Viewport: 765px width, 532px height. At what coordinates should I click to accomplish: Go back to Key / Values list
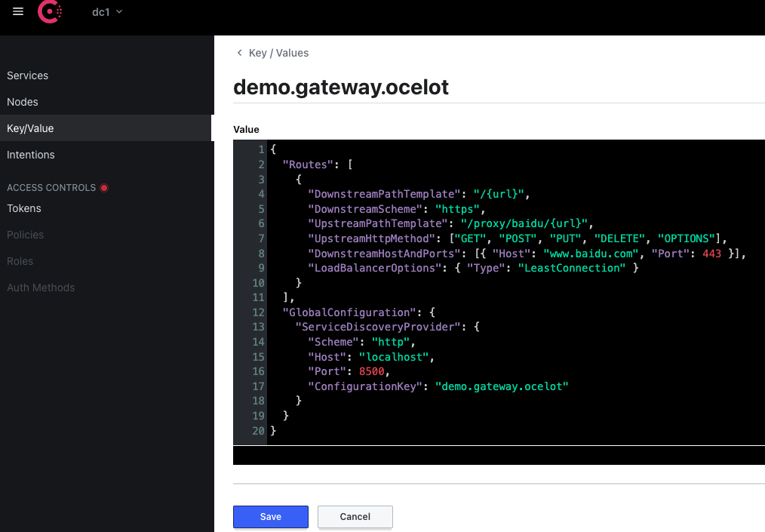(x=278, y=53)
